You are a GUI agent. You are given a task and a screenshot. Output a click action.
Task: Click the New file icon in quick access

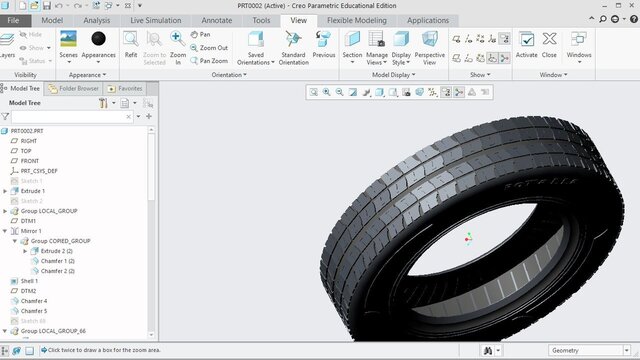(x=22, y=6)
